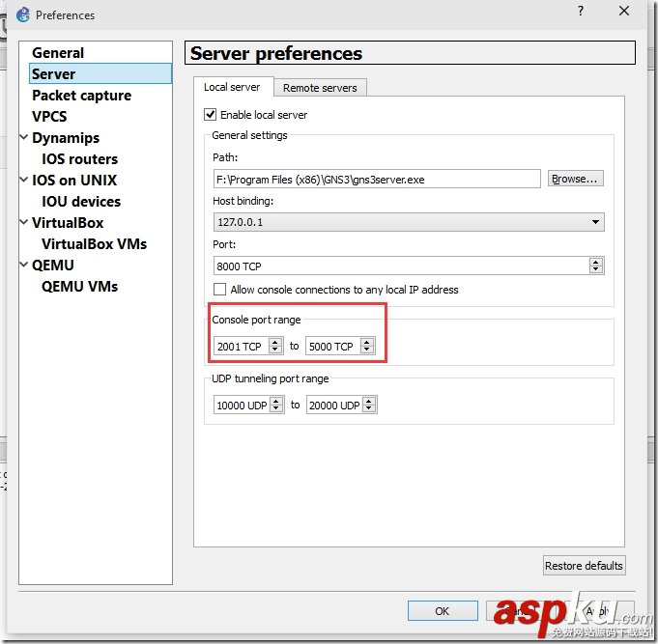Viewport: 658px width, 644px height.
Task: Decrease console start port 2001
Action: pos(275,350)
